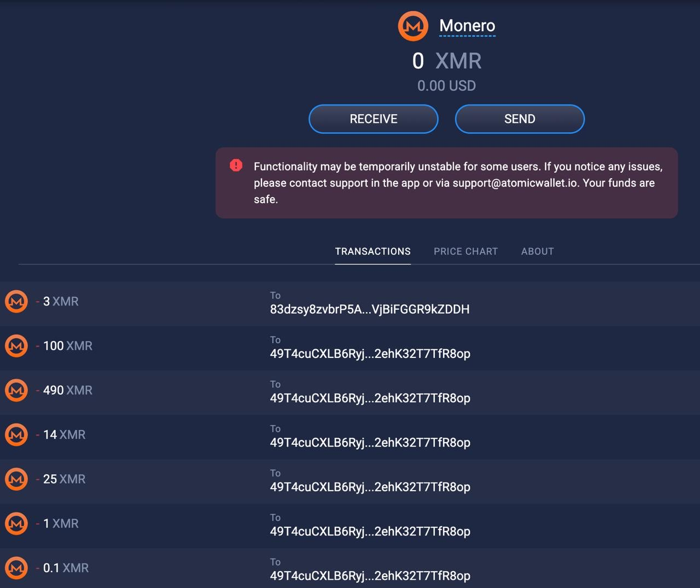Select the 1 XMR transaction amount
Screen dimensions: 700x588
(x=57, y=524)
